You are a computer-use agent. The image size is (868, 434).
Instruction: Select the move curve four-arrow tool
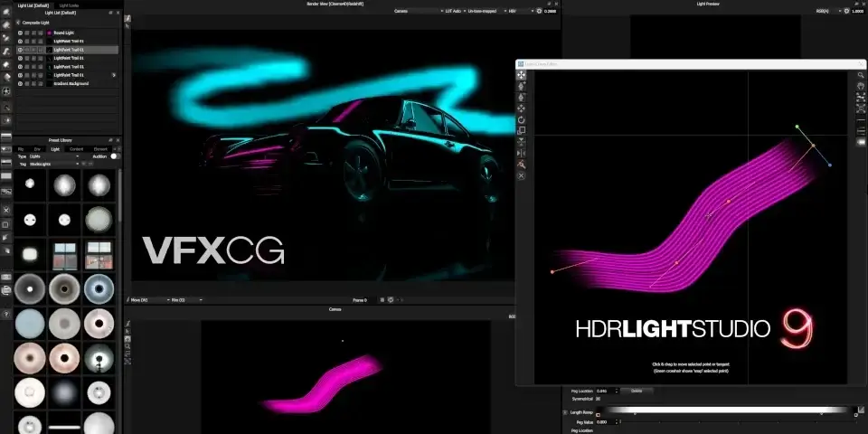click(x=521, y=108)
